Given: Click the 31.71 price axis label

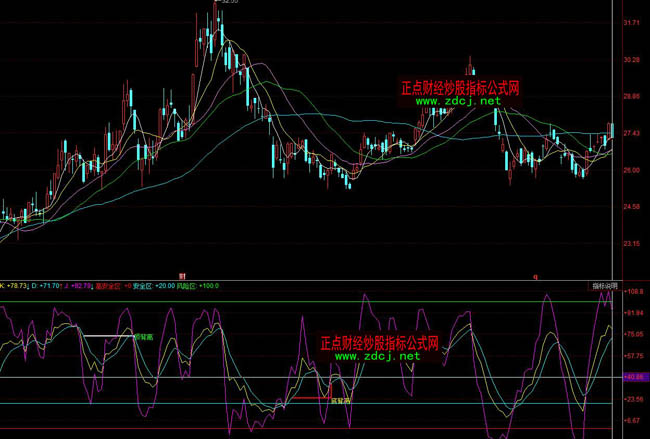Looking at the screenshot, I should 631,22.
